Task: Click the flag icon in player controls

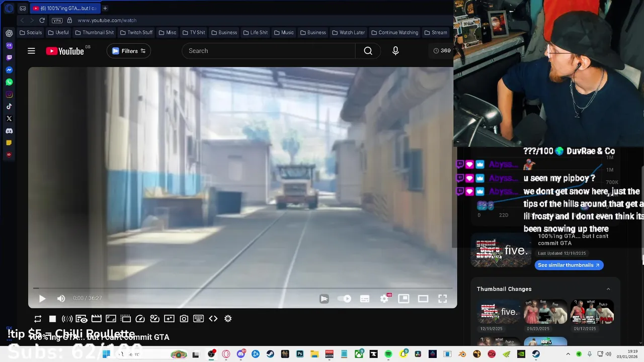Action: coord(324,299)
